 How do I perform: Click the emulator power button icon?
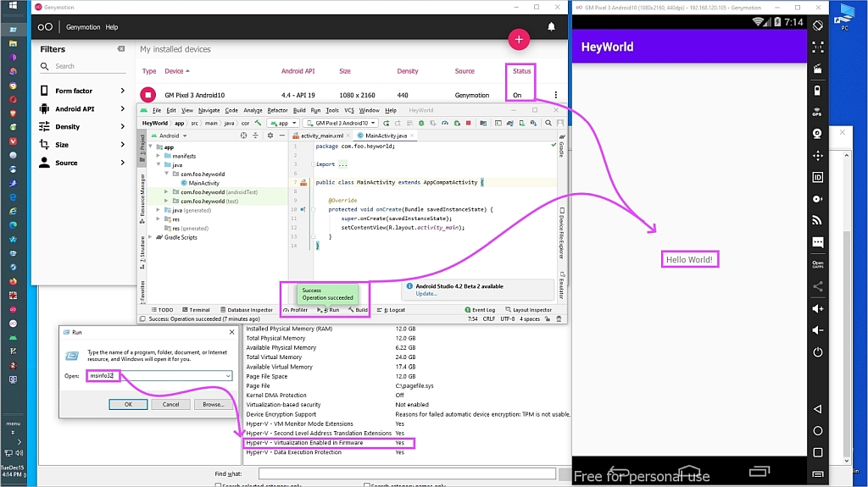click(x=818, y=352)
